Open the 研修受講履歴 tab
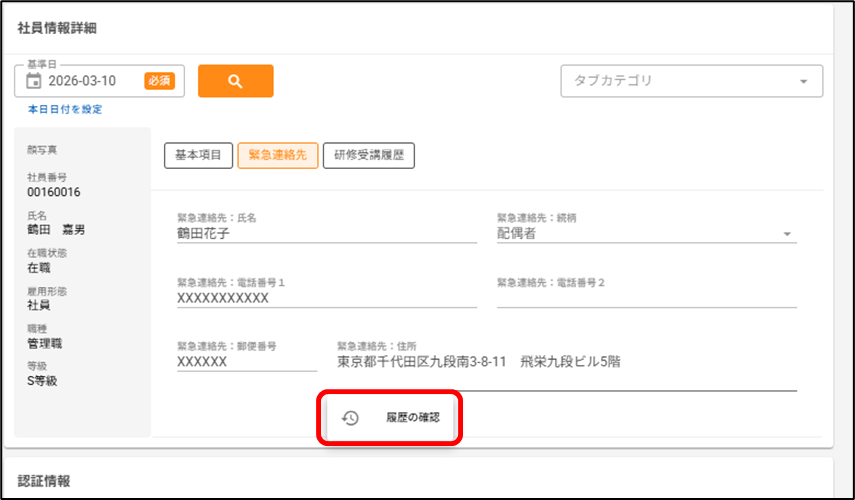 pos(368,155)
